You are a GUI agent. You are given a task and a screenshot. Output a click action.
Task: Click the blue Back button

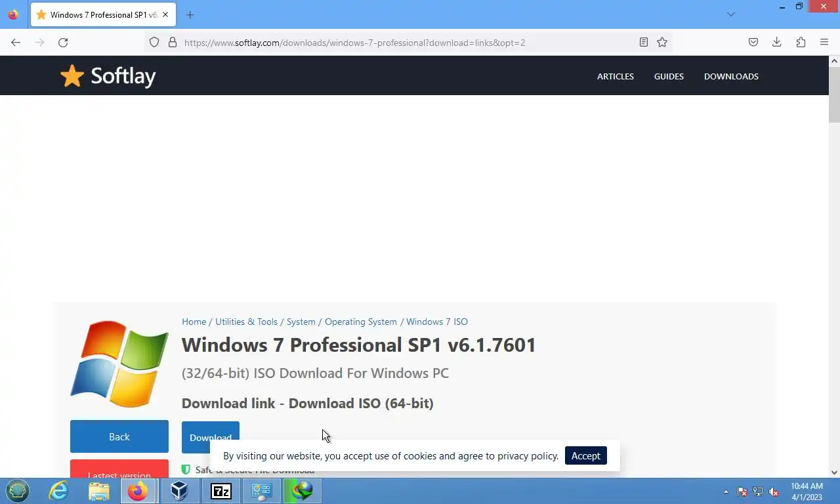(119, 436)
